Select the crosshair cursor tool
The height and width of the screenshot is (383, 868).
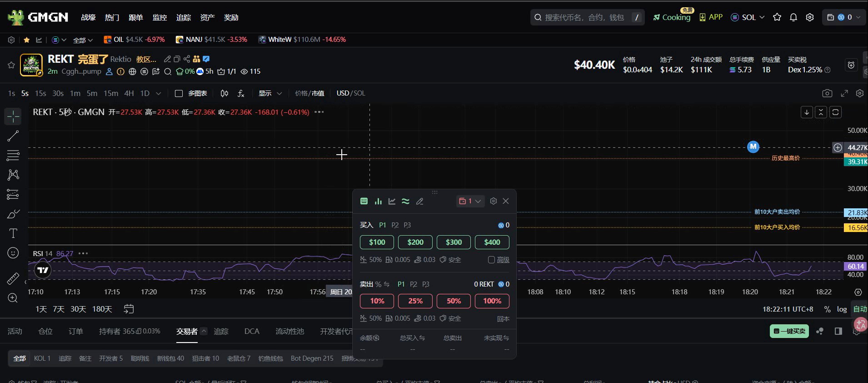click(13, 116)
